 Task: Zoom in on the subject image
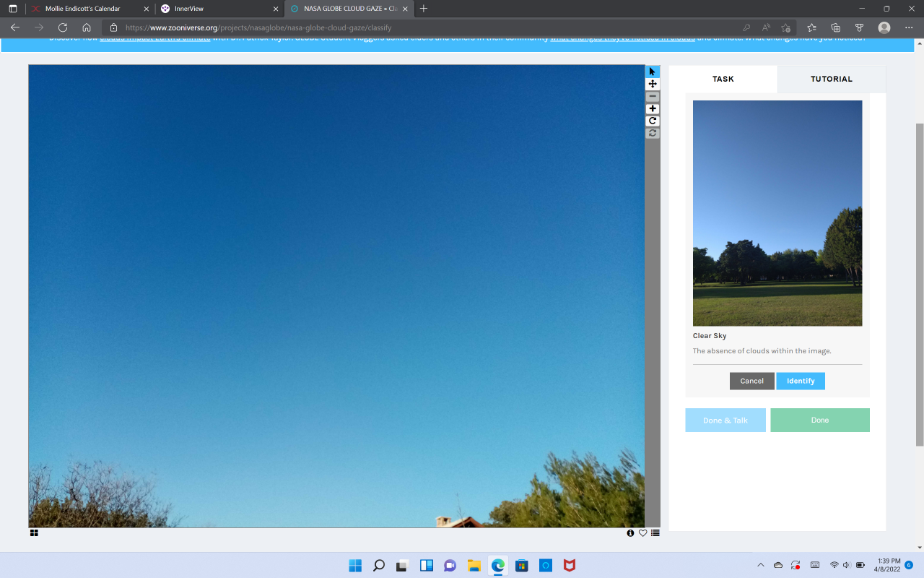point(653,108)
